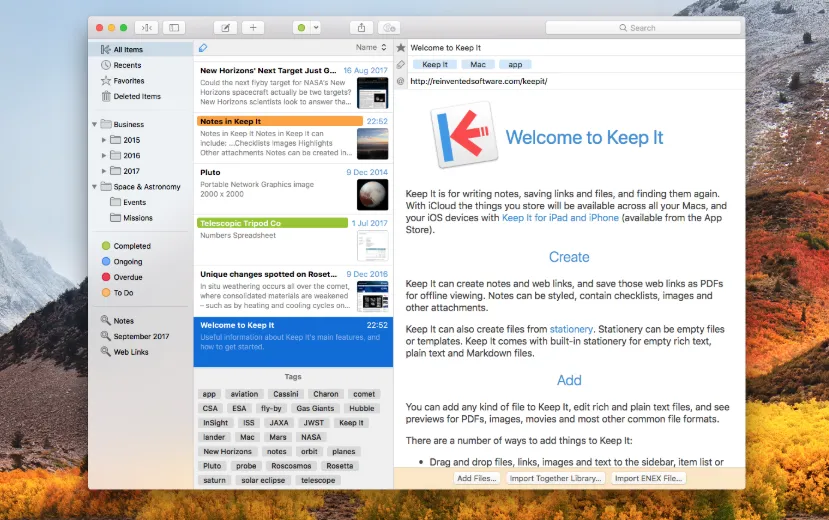Select the Welcome to Keep It list item
The image size is (829, 520).
coord(293,341)
